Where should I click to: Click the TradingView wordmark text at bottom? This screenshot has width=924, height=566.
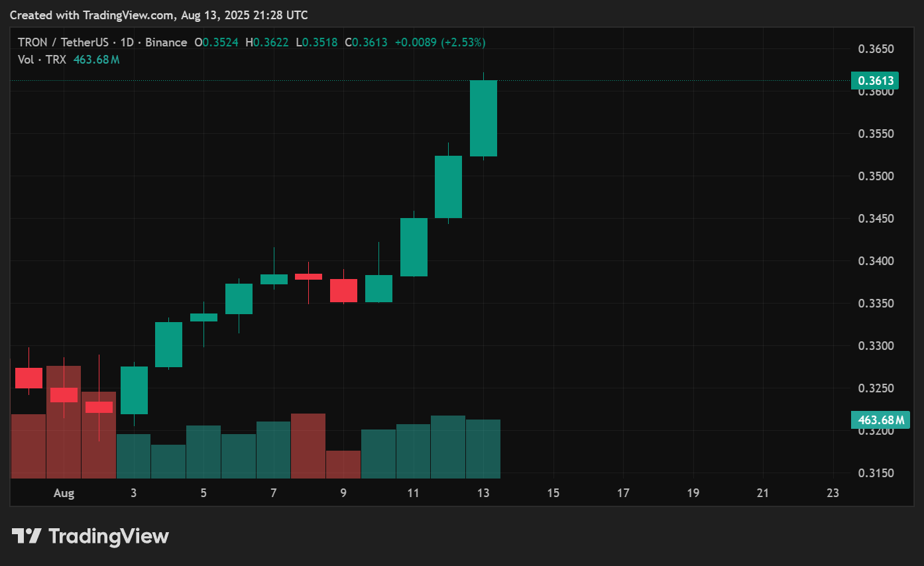pos(109,536)
